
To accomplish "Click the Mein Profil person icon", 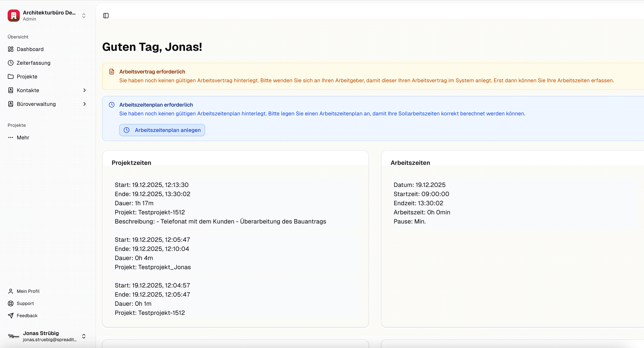I will (x=11, y=291).
